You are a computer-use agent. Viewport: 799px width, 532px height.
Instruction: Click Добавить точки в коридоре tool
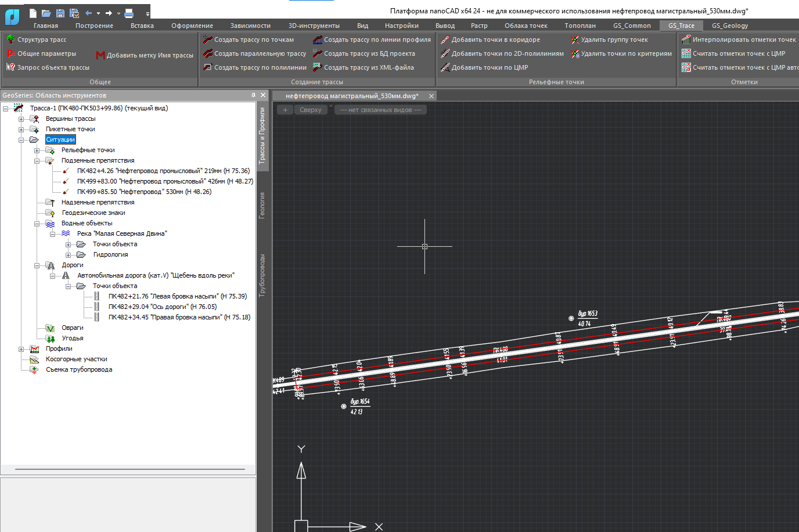point(495,39)
